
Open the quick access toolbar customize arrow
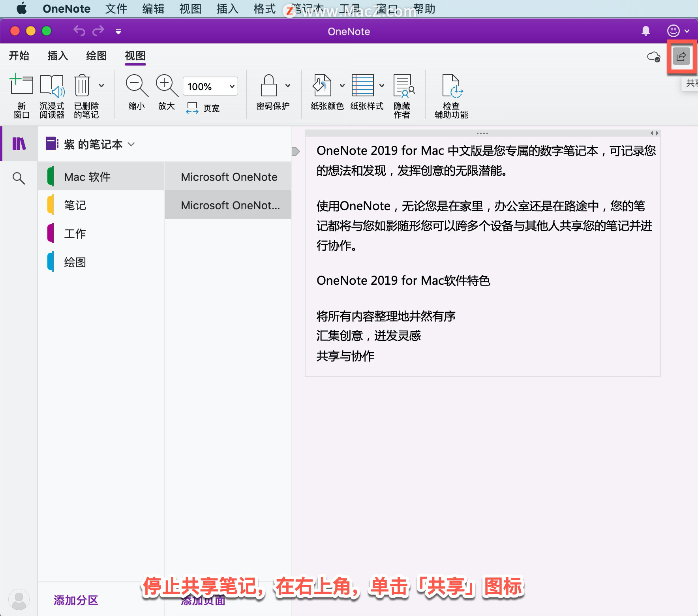118,31
